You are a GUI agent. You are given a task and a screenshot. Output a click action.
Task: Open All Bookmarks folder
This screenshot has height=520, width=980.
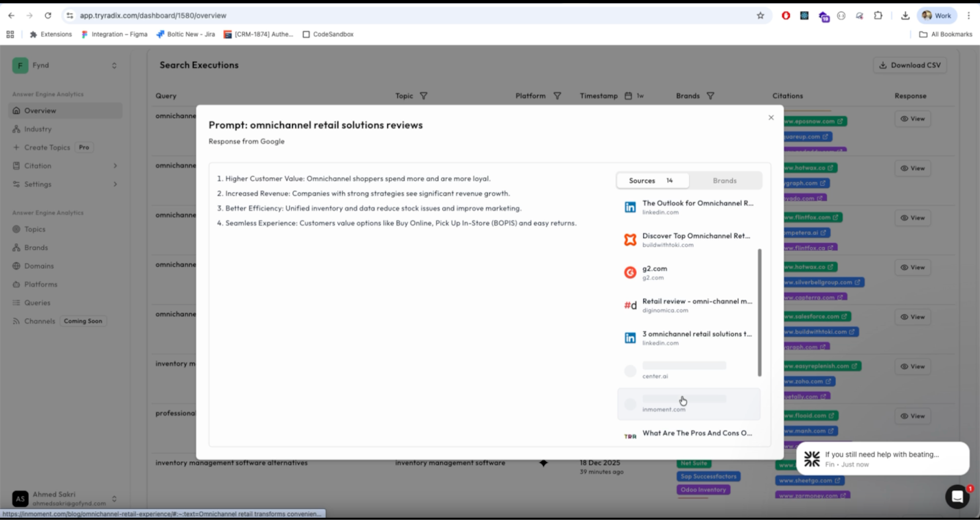(x=946, y=34)
